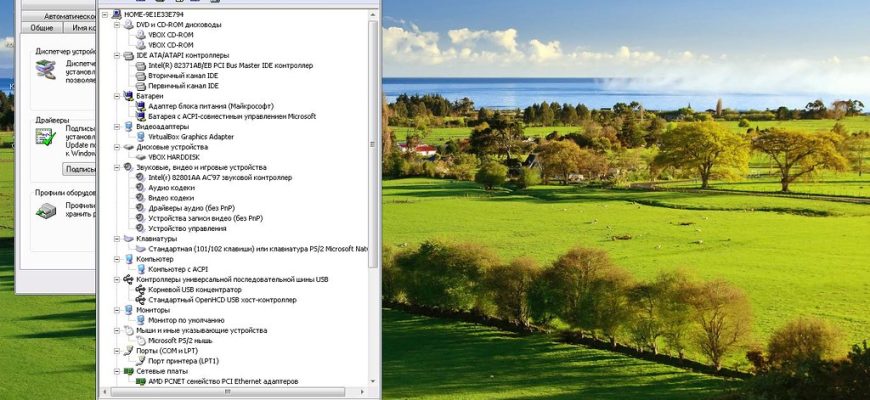Select Первичный канал IDE in the device tree
870x400 pixels.
[183, 86]
